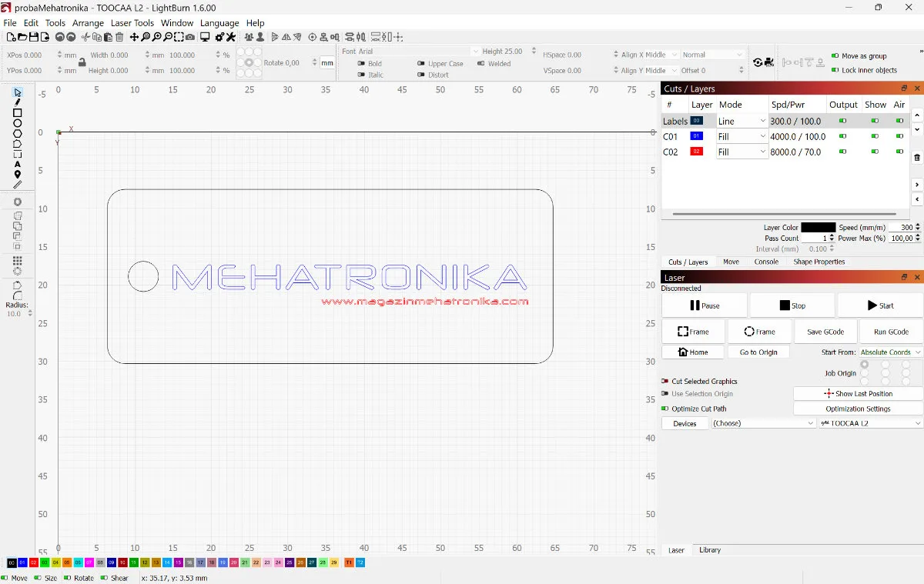The width and height of the screenshot is (924, 584).
Task: Select the rectangle drawing tool
Action: pyautogui.click(x=18, y=113)
